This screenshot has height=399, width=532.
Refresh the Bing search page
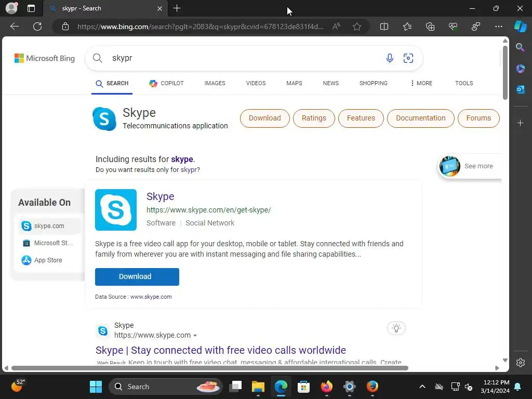(x=37, y=26)
